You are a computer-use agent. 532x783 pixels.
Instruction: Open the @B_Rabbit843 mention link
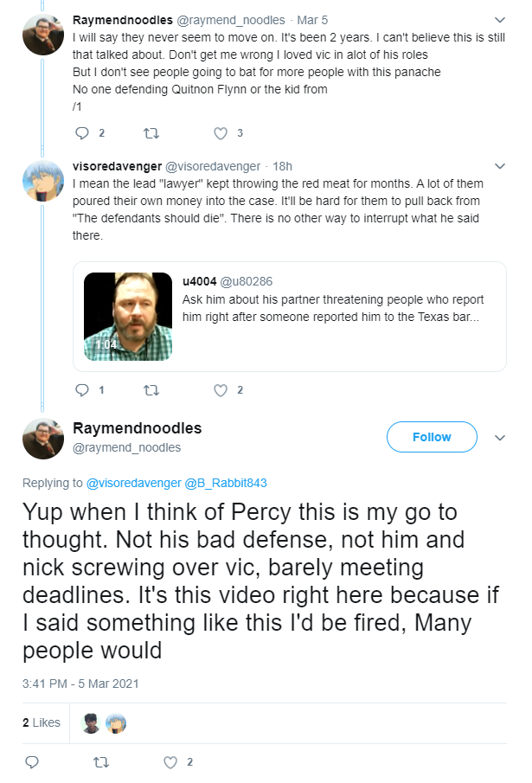tap(226, 483)
